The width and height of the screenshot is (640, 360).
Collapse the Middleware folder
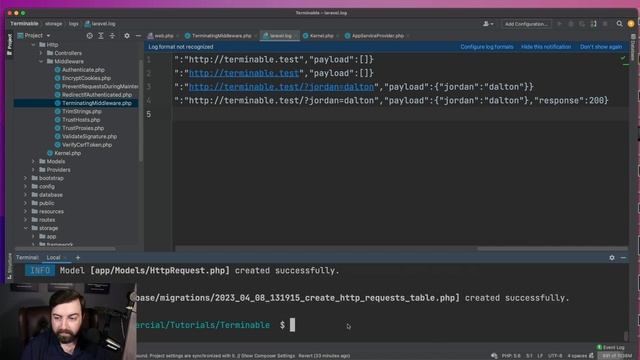pyautogui.click(x=41, y=61)
